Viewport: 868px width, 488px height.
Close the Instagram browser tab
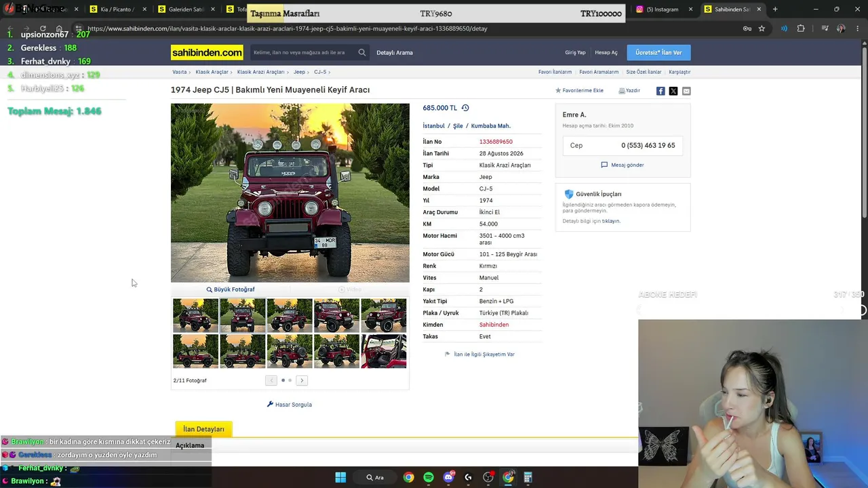pos(691,9)
